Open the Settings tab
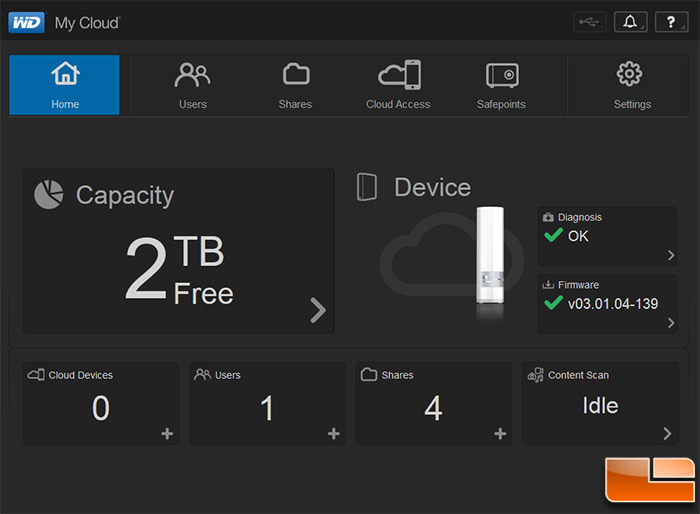The image size is (700, 514). pos(632,85)
